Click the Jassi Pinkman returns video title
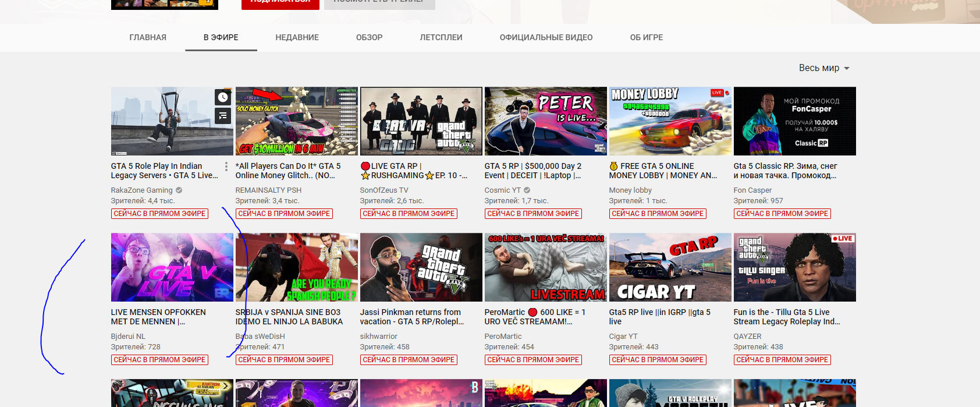The width and height of the screenshot is (980, 407). 411,317
